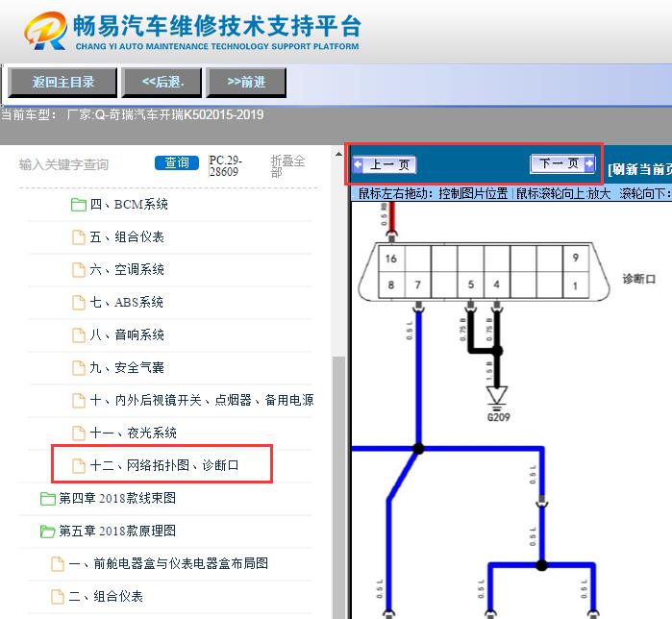Click the tree panel scrollbar thumb
Viewport: 672px width, 619px height.
point(338,487)
